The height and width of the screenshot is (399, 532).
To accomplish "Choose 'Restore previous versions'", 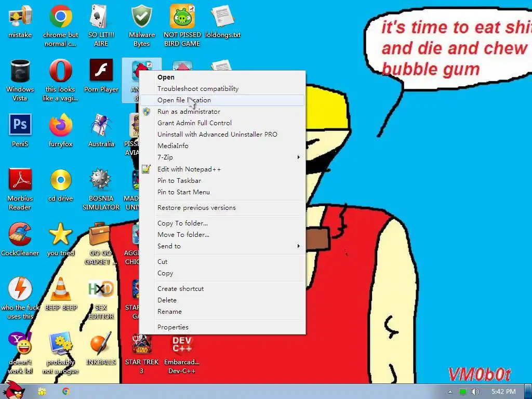I will coord(222,208).
